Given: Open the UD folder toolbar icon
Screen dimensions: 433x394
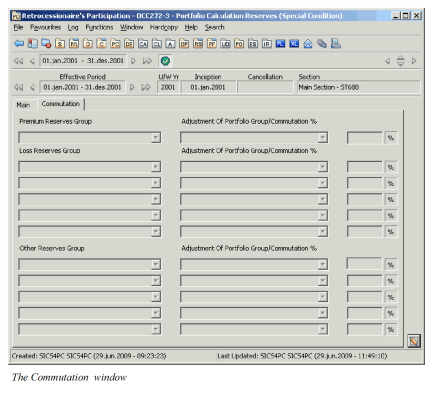Looking at the screenshot, I should 225,44.
